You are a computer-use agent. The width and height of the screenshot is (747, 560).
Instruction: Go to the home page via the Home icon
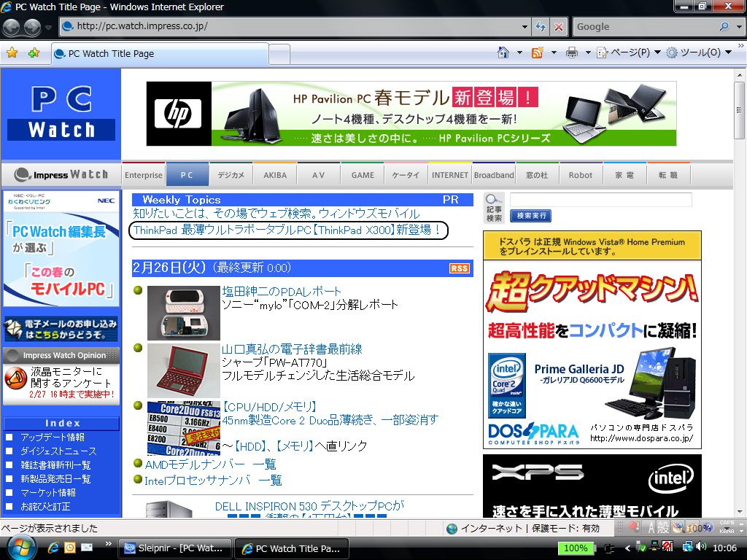pos(503,52)
